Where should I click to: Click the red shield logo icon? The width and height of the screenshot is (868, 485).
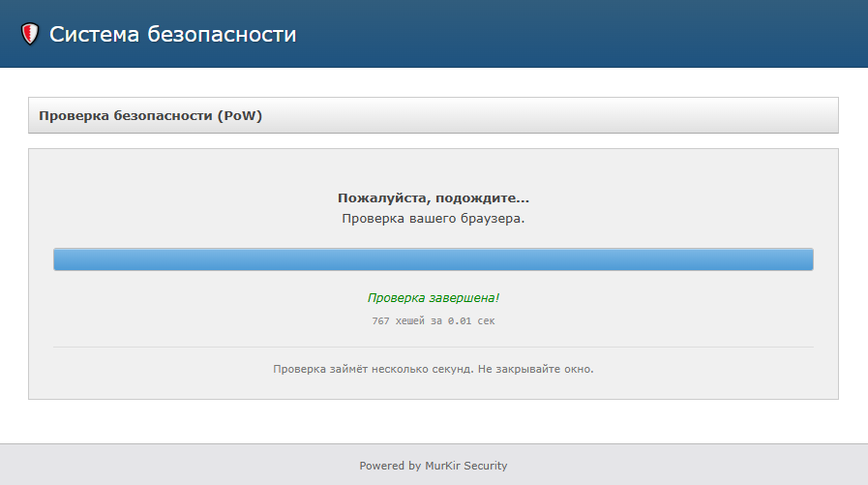30,35
